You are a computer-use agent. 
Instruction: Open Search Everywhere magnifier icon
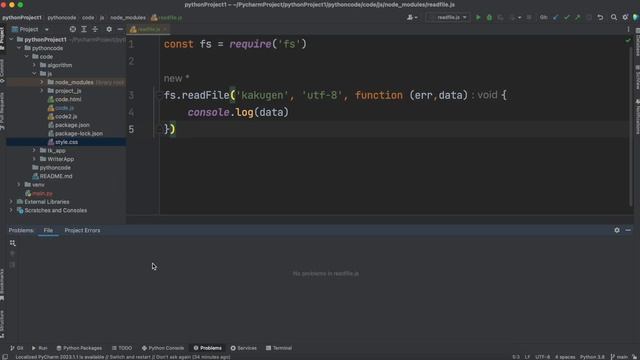614,18
